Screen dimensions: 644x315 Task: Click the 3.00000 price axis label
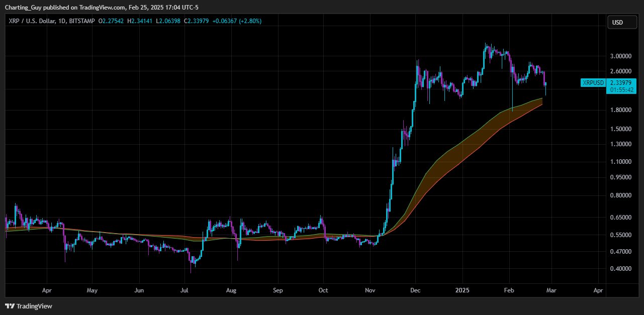(x=620, y=56)
